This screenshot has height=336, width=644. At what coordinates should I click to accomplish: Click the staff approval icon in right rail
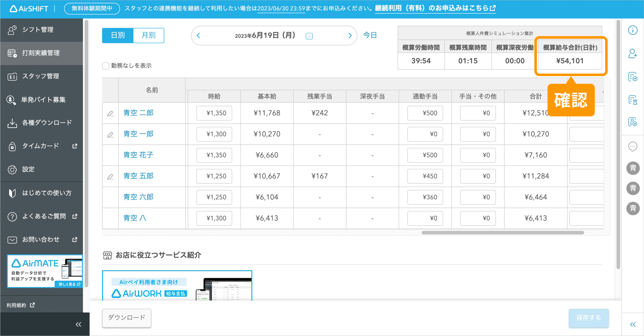632,122
